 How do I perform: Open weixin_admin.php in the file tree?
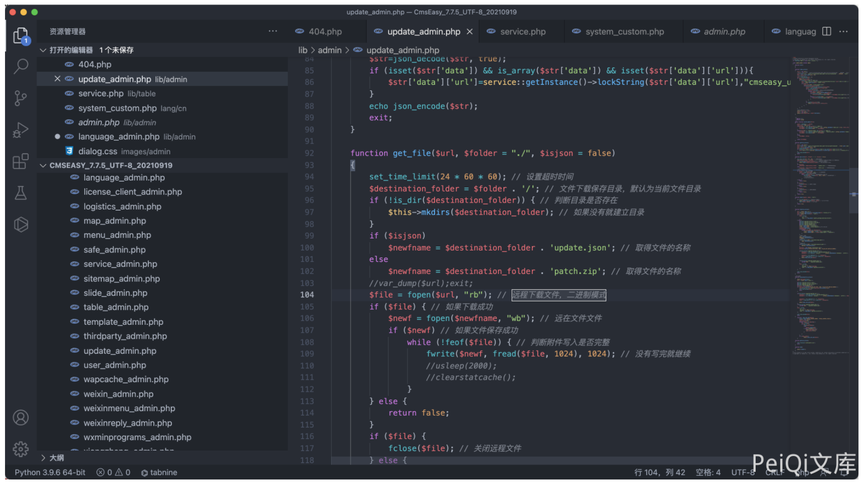118,394
